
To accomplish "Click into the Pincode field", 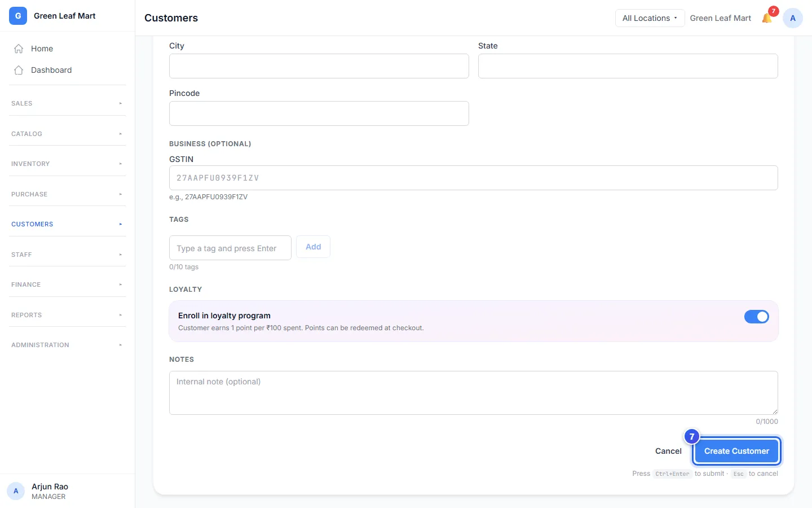I will 319,113.
